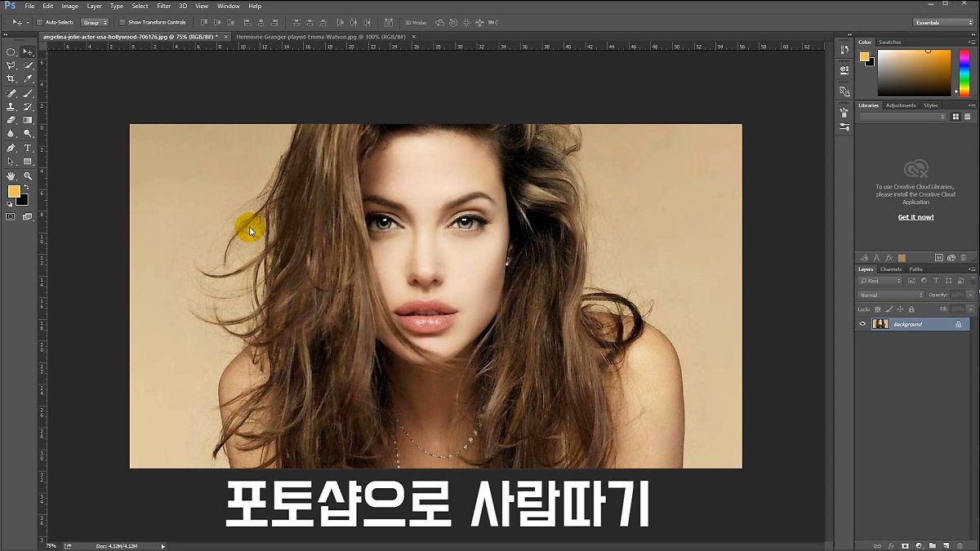
Task: Enable Show Transform Controls checkbox
Action: pyautogui.click(x=122, y=22)
